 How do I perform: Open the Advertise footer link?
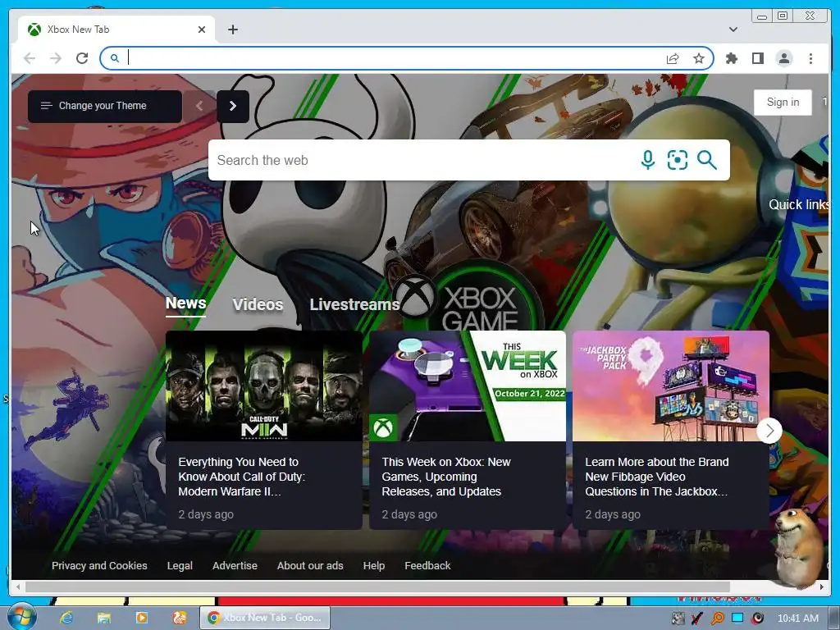(235, 566)
